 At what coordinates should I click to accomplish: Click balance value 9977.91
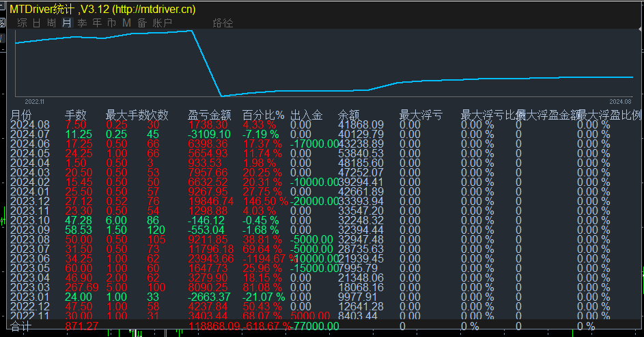coord(357,297)
